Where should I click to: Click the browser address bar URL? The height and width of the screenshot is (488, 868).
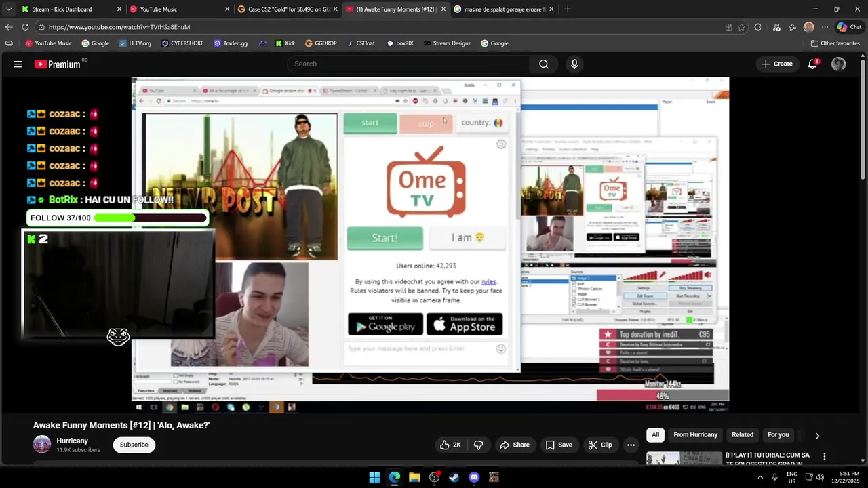pyautogui.click(x=119, y=27)
